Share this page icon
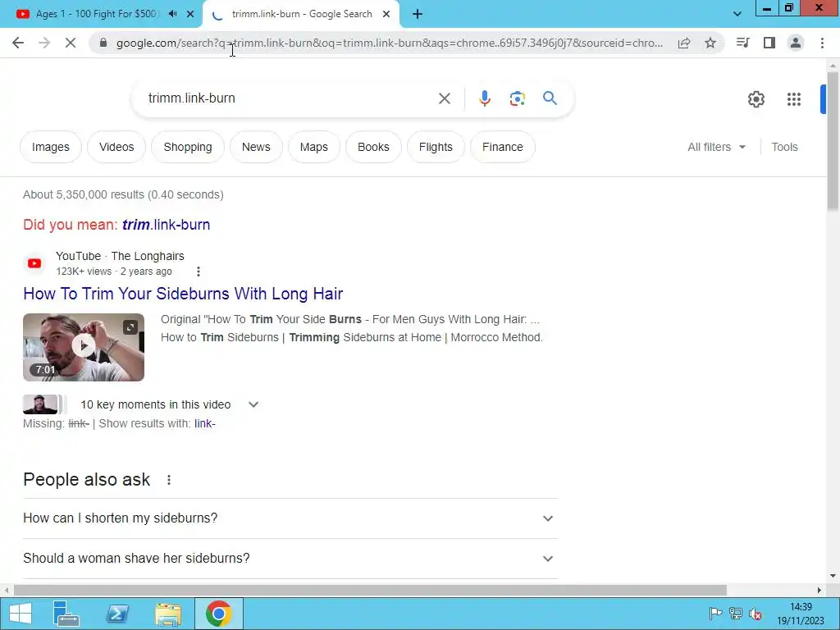The width and height of the screenshot is (840, 630). click(684, 43)
